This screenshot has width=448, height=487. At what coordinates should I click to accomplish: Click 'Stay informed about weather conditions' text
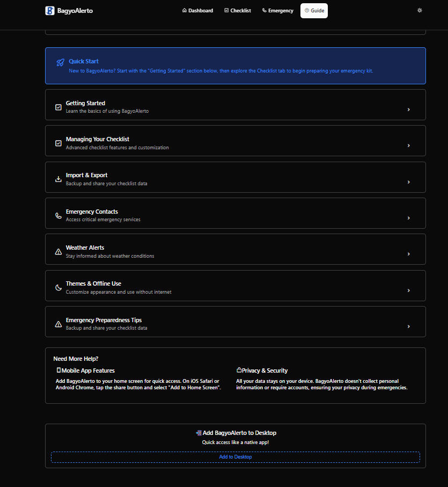point(110,256)
